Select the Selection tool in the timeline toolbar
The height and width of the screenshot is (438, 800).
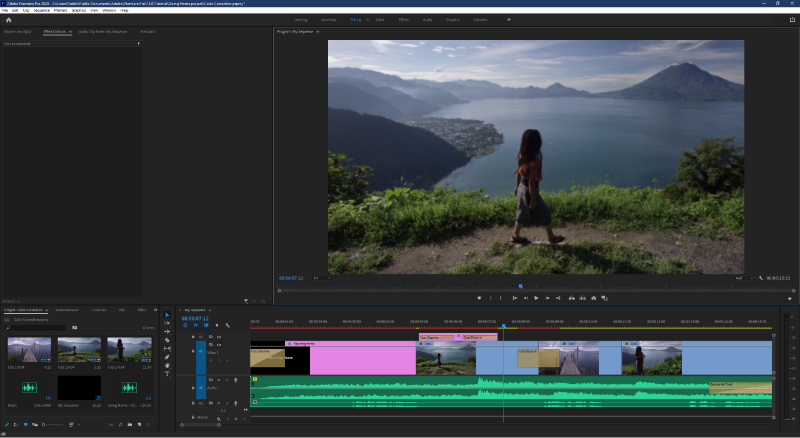(167, 315)
